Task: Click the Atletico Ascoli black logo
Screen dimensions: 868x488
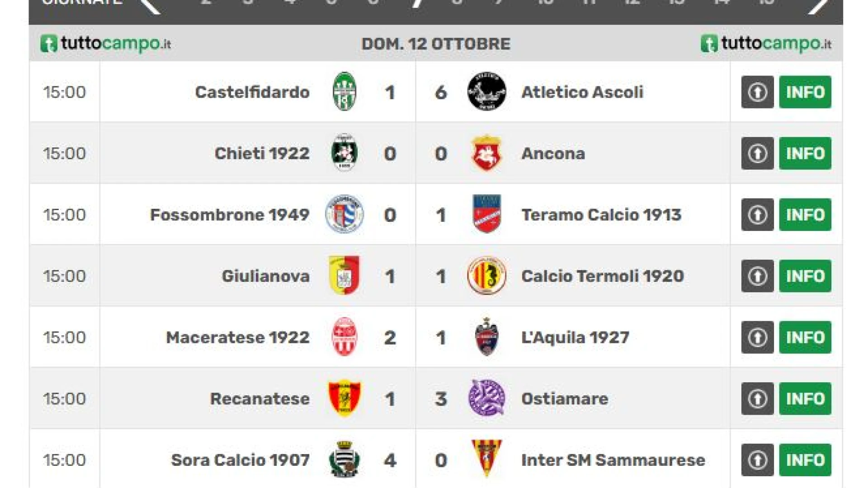Action: click(486, 92)
